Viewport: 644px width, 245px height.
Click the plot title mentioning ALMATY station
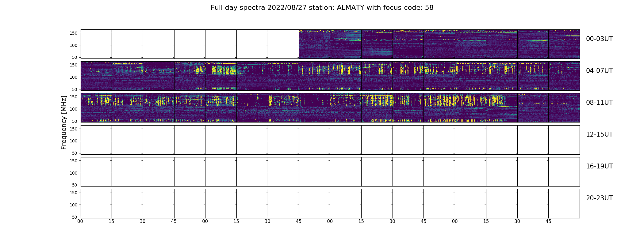pyautogui.click(x=322, y=8)
